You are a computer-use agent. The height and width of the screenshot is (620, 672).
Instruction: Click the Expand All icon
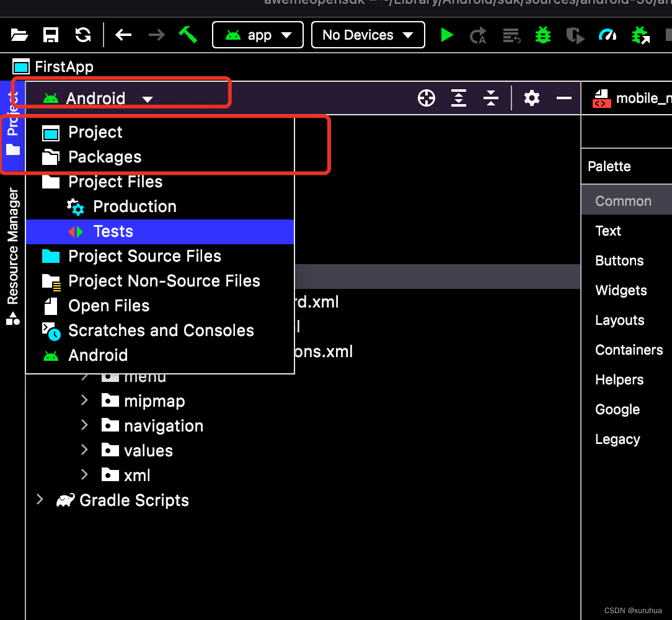[459, 98]
